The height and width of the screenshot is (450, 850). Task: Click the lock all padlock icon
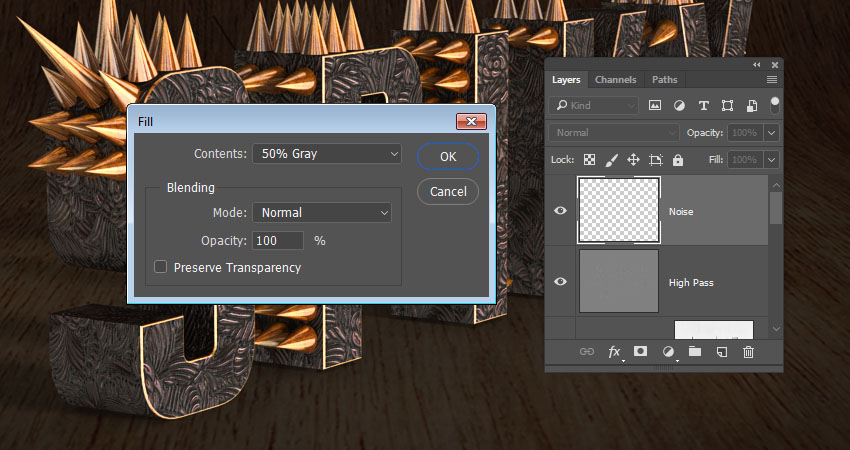pos(678,159)
